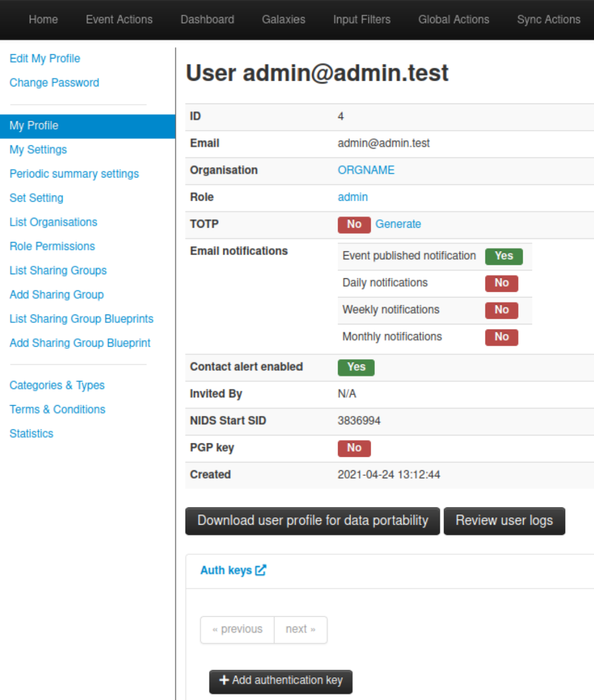Click Add Sharing Group Blueprint
594x700 pixels.
click(80, 343)
